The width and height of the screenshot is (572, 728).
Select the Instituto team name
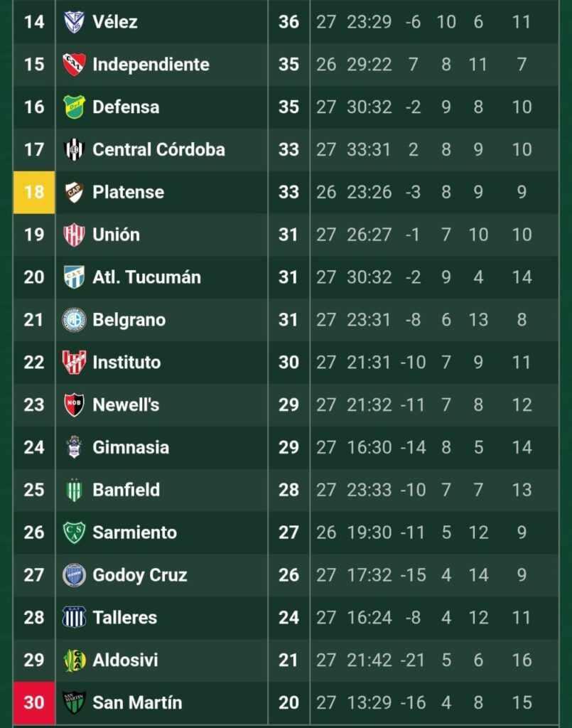126,363
